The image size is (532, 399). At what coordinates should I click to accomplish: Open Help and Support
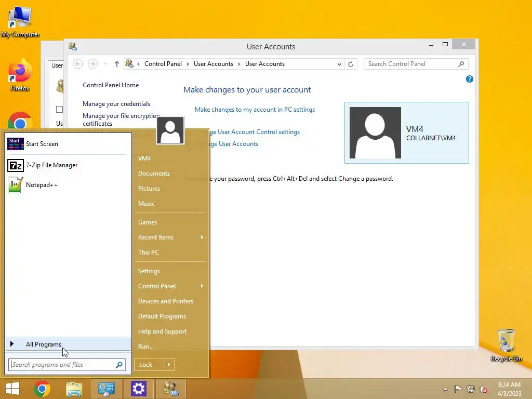(x=162, y=331)
